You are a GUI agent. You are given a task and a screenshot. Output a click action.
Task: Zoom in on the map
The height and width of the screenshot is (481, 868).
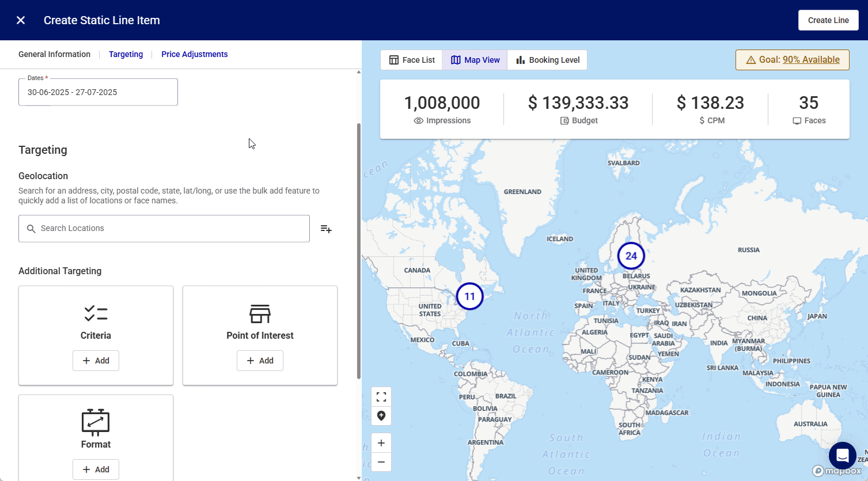(x=381, y=443)
